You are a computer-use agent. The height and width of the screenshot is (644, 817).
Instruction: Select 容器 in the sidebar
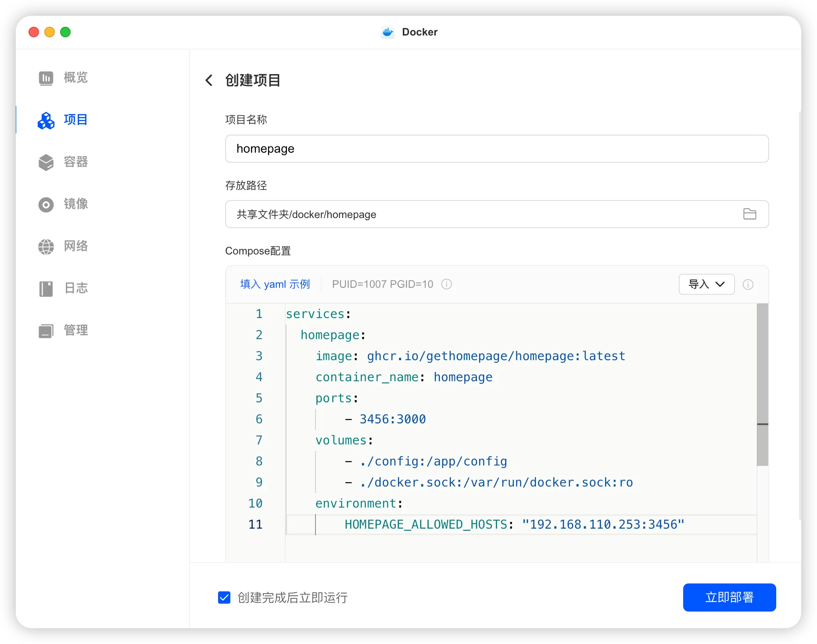coord(75,162)
